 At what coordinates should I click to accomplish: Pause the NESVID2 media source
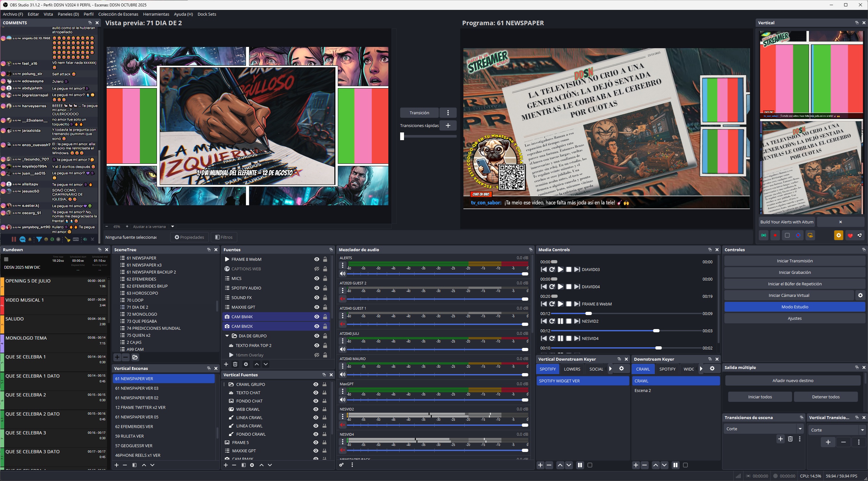560,321
